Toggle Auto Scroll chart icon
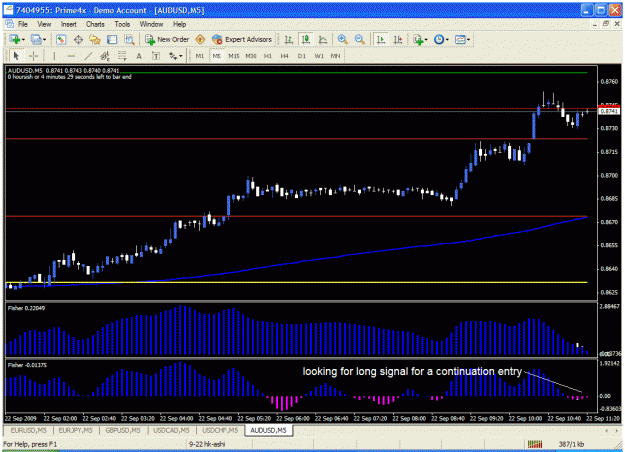The width and height of the screenshot is (625, 452). [381, 39]
